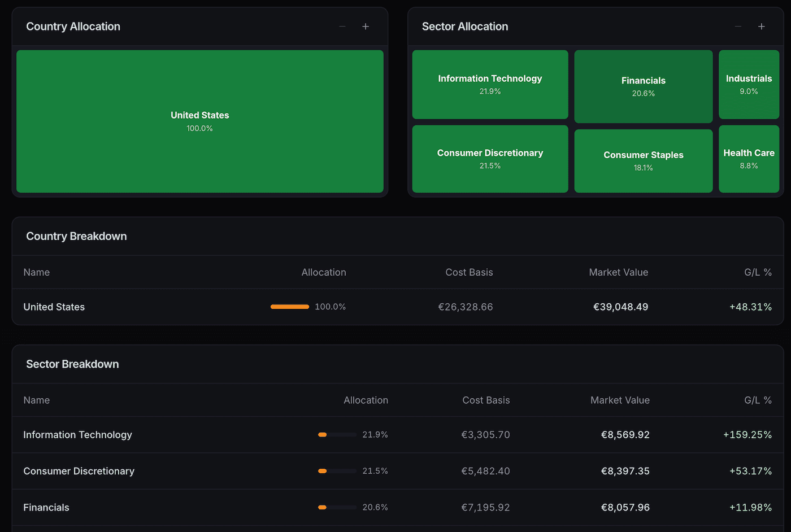The image size is (791, 532).
Task: Click the €26,328.66 cost basis value
Action: coord(466,307)
